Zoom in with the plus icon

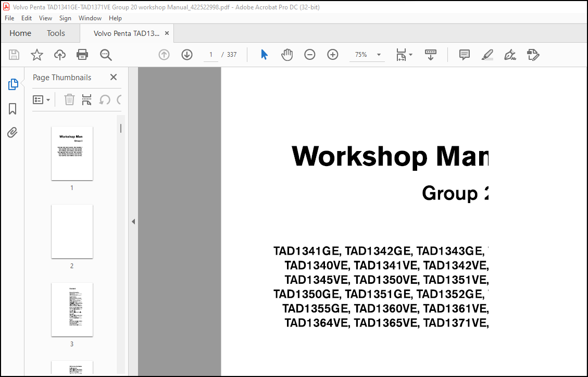coord(333,55)
